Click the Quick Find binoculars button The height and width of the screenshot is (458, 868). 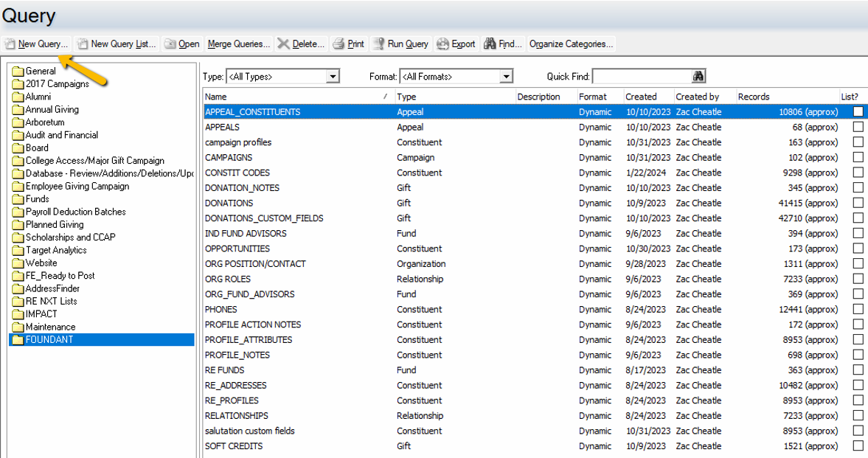(698, 77)
